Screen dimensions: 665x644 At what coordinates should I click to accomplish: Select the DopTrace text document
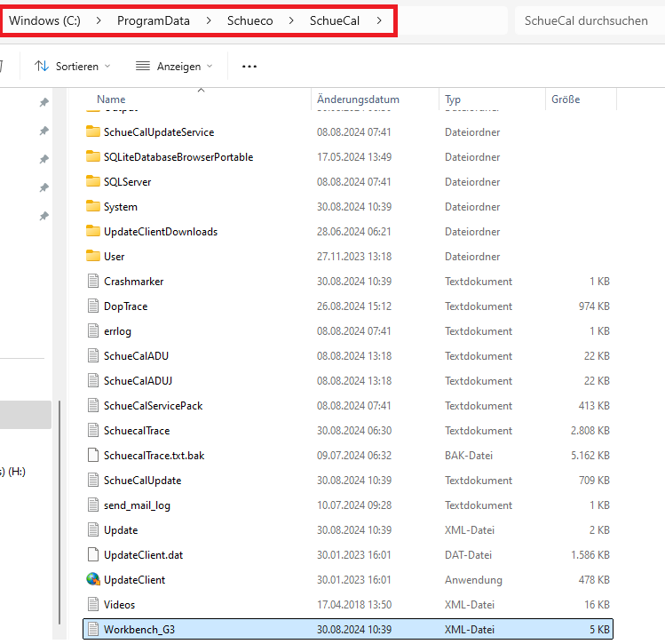[x=125, y=306]
